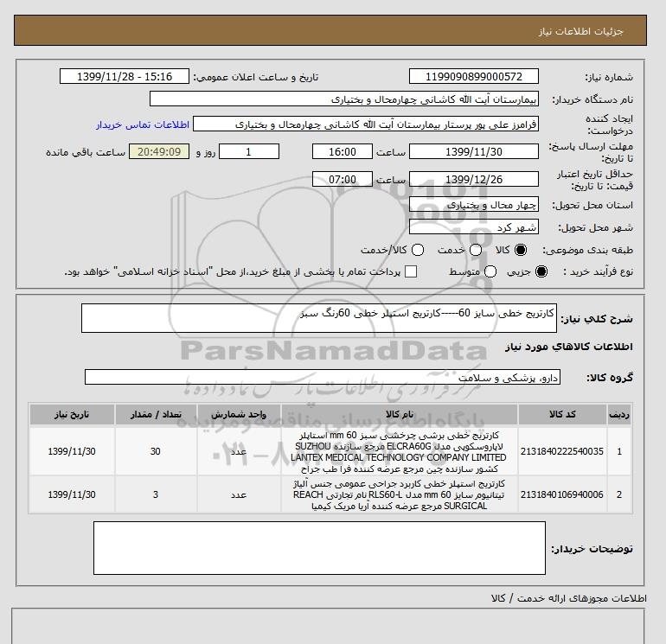This screenshot has height=644, width=666.
Task: Click the تاریخ نیاز column header
Action: pos(72,414)
